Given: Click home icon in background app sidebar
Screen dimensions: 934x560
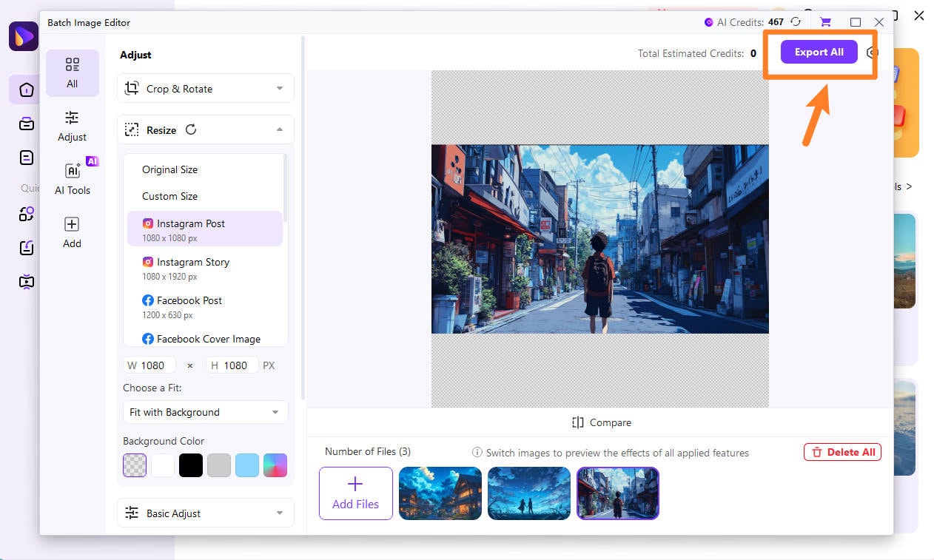Looking at the screenshot, I should click(x=27, y=90).
